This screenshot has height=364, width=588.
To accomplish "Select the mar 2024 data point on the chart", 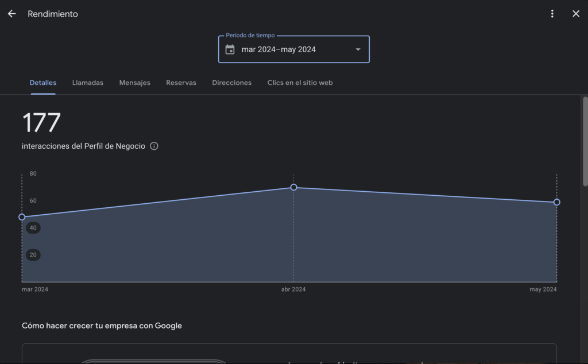I will [22, 217].
